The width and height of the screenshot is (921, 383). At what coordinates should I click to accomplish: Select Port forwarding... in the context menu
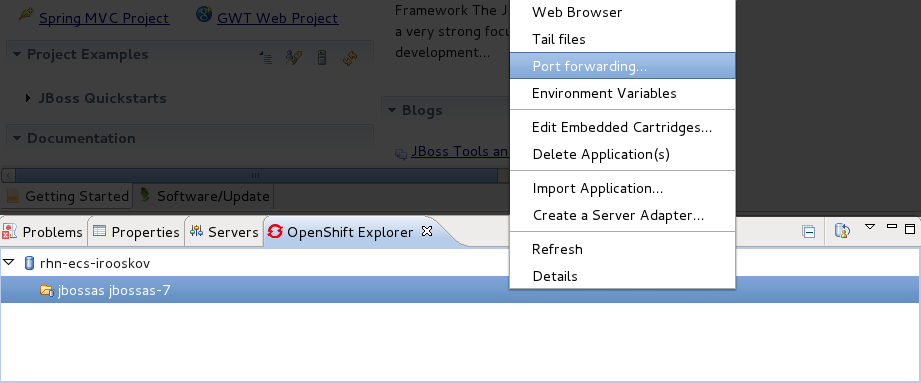coord(622,66)
